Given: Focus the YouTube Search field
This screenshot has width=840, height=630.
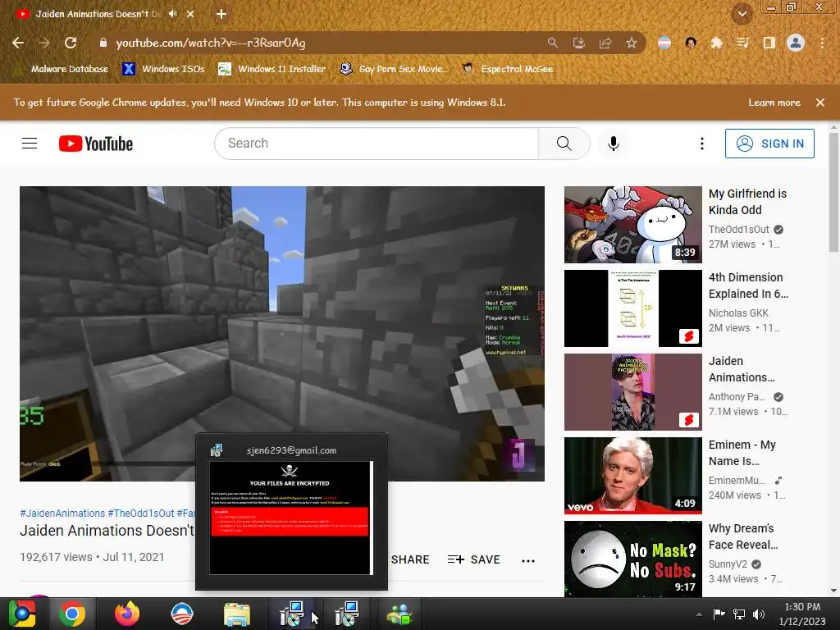Looking at the screenshot, I should click(376, 144).
